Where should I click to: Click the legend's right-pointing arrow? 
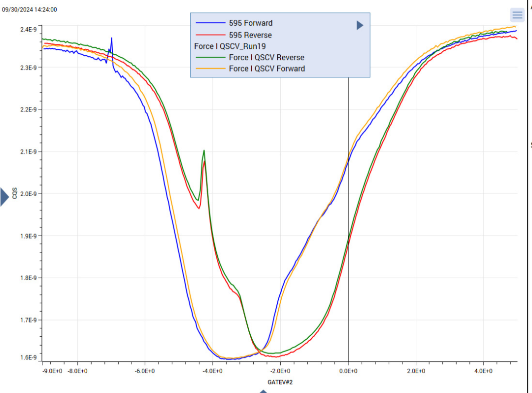pyautogui.click(x=360, y=25)
